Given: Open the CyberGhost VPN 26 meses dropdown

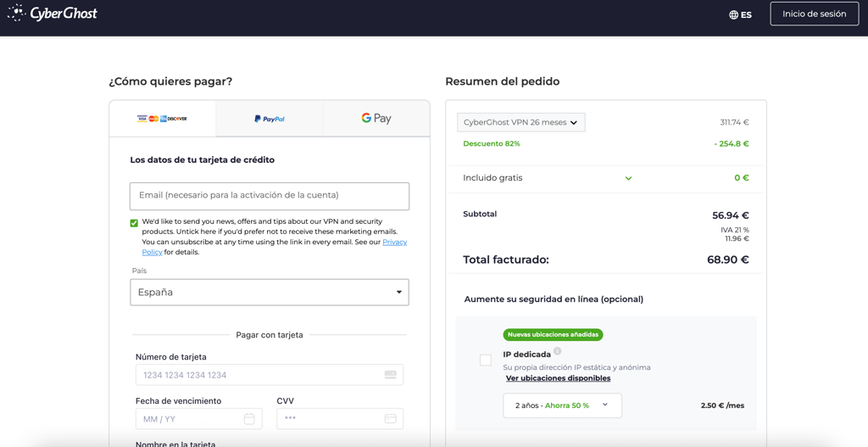Looking at the screenshot, I should (521, 122).
